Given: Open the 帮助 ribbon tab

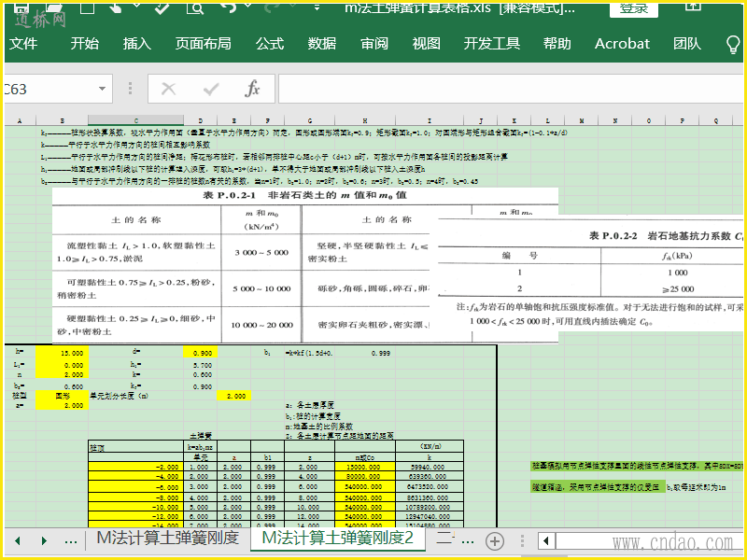Looking at the screenshot, I should [x=557, y=44].
